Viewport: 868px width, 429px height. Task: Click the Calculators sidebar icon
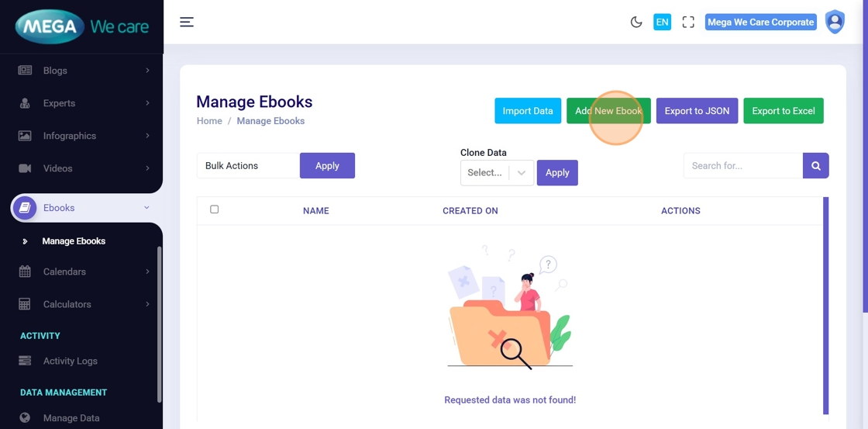coord(25,304)
